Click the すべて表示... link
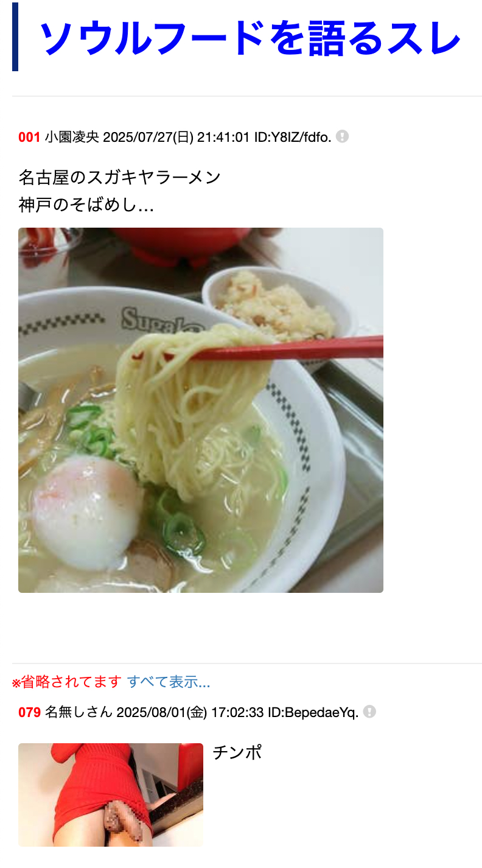Viewport: 482px width, 868px height. [x=169, y=682]
